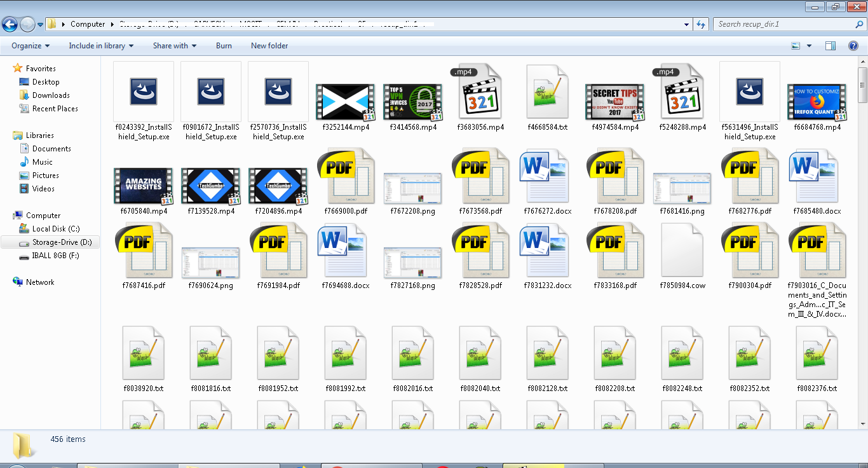Click the New folder button
The image size is (868, 468).
[x=269, y=46]
